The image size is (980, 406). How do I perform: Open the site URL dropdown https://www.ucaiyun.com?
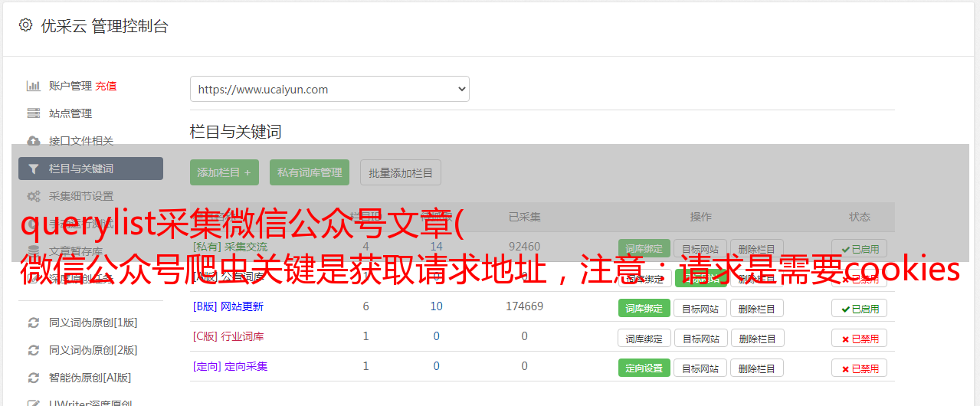point(329,89)
